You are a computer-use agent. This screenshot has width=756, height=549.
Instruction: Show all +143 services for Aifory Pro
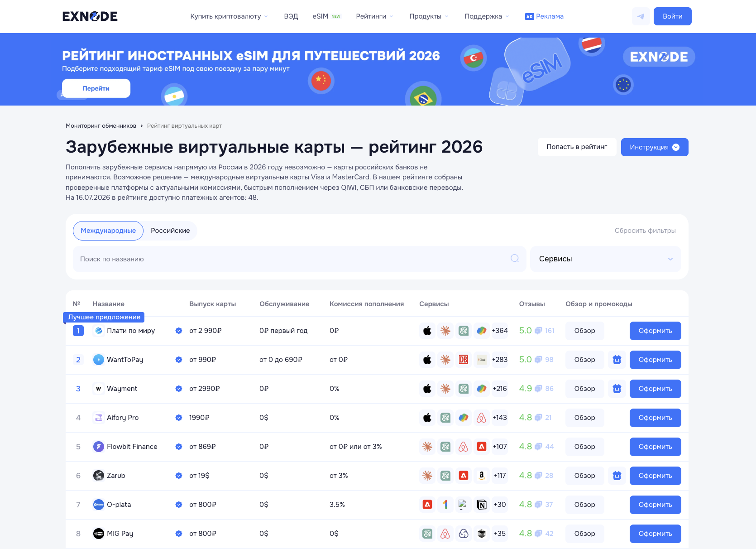pyautogui.click(x=500, y=418)
